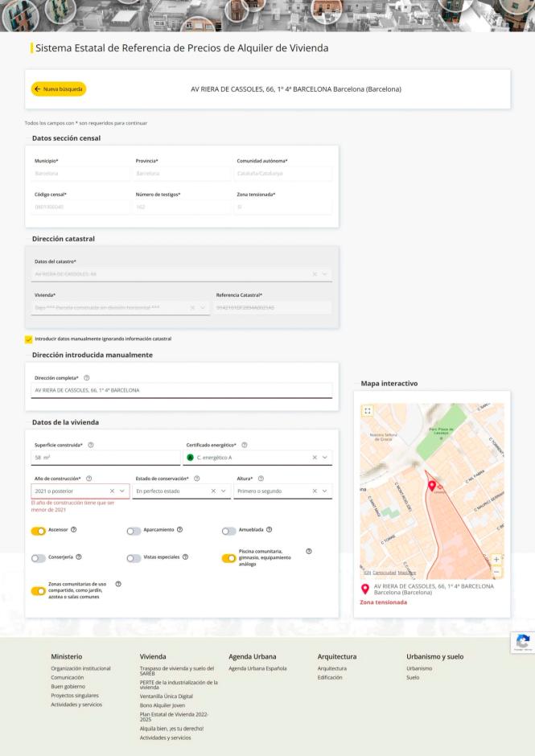Turn off Zonas comunitarias switch
Image resolution: width=535 pixels, height=756 pixels.
click(38, 591)
